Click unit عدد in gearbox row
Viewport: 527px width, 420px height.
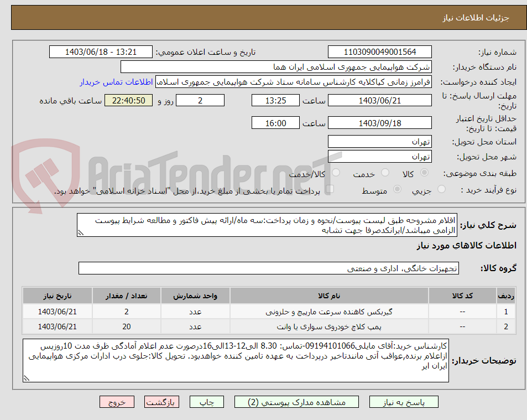[195, 312]
